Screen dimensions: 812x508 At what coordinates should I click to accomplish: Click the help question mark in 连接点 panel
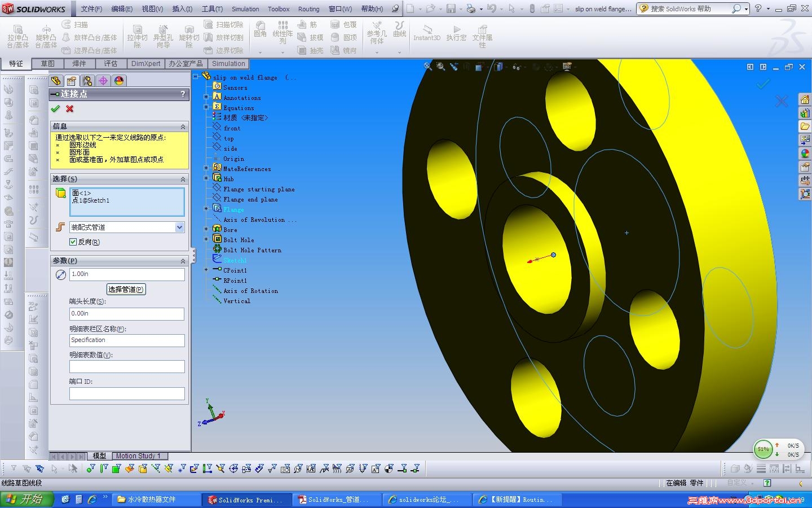pos(183,94)
